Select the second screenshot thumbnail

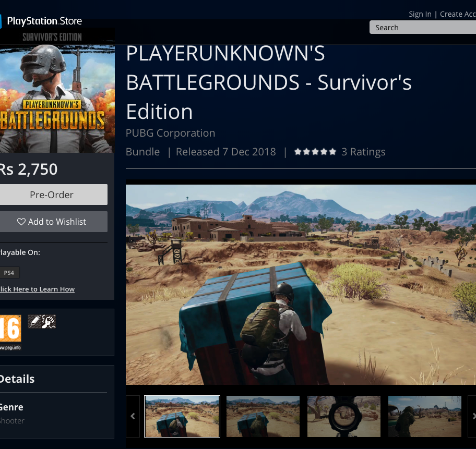(263, 416)
